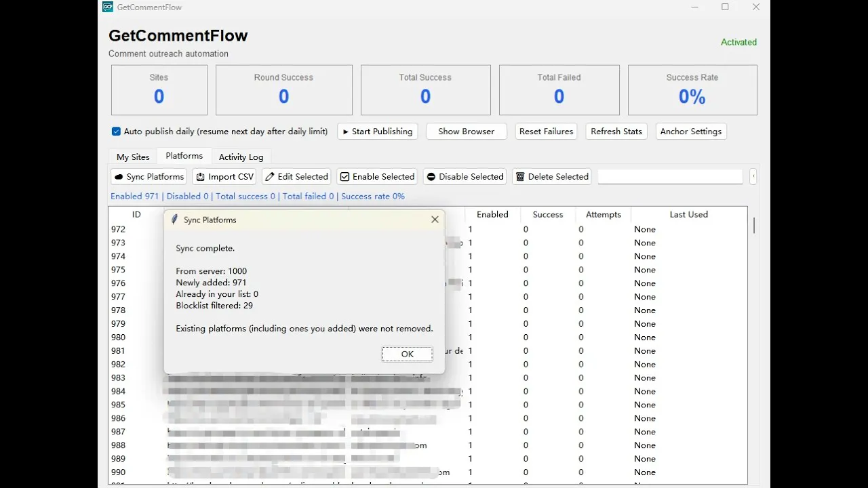Click the Start Publishing button
The height and width of the screenshot is (488, 868).
coord(378,131)
